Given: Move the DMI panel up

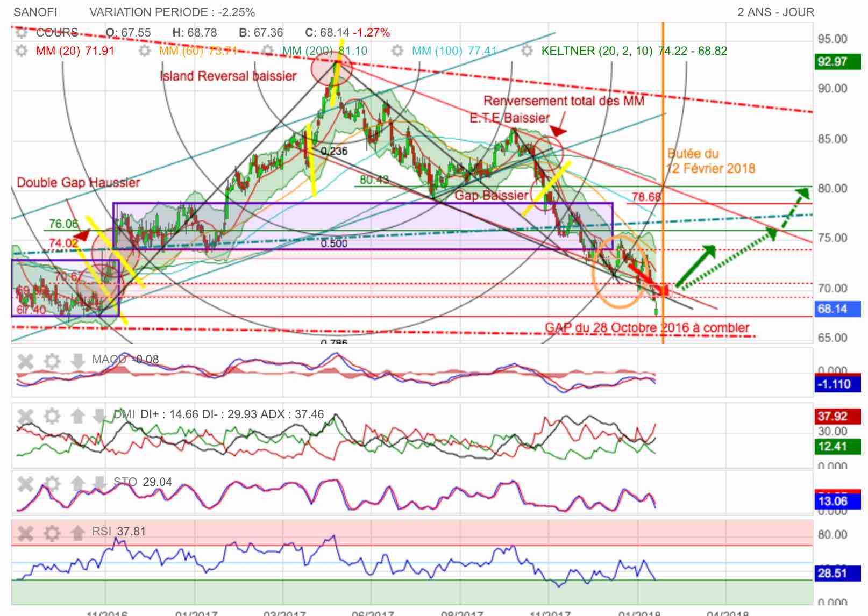Looking at the screenshot, I should pyautogui.click(x=77, y=416).
